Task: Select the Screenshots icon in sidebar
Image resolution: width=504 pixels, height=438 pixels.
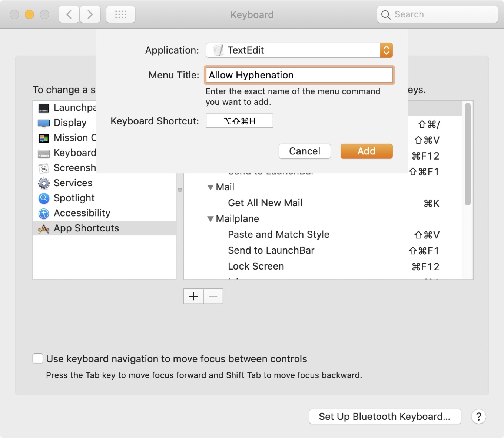Action: tap(44, 168)
